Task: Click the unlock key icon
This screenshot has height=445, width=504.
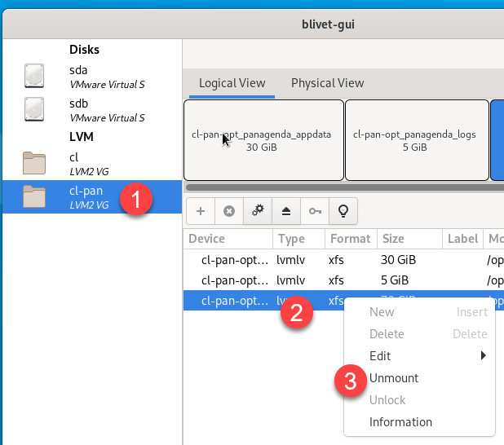Action: coord(315,211)
